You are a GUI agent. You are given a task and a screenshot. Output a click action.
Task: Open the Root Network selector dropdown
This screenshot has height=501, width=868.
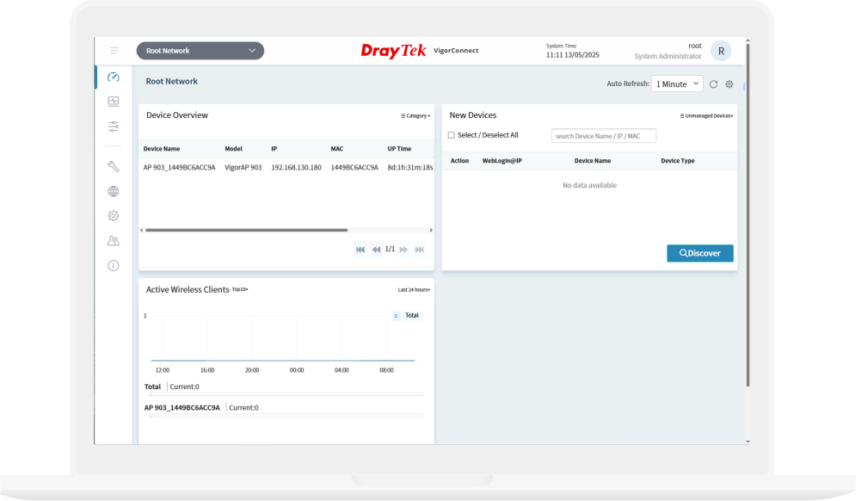pos(200,51)
